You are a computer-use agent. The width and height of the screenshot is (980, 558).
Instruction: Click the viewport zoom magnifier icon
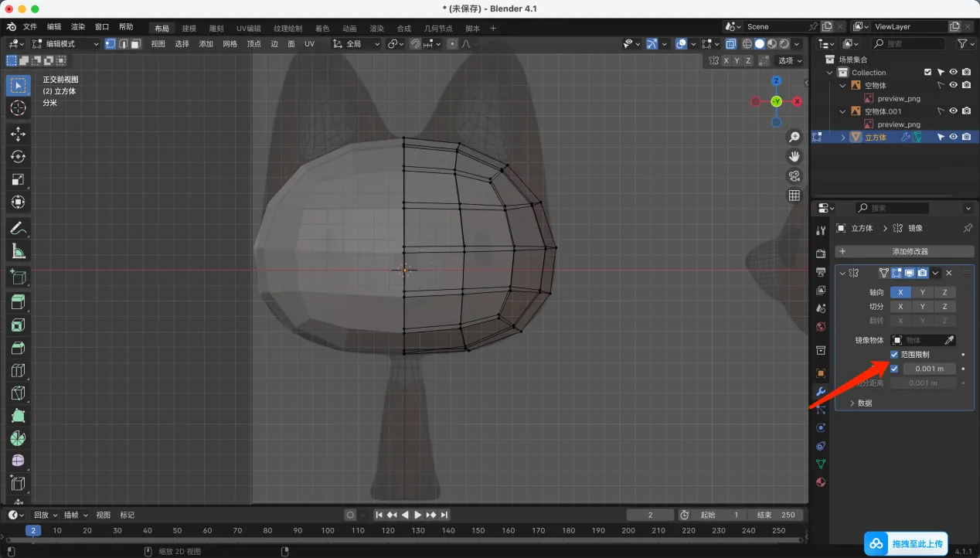pyautogui.click(x=794, y=138)
